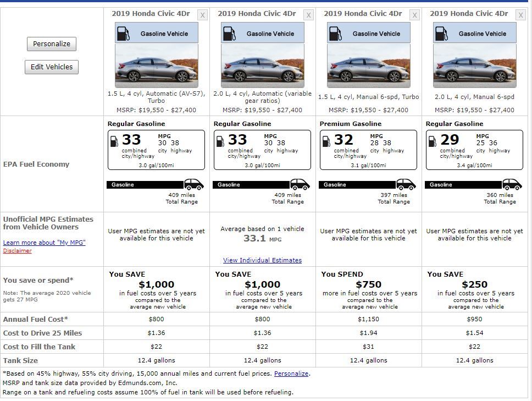Click the car icon on the 1.5 L Automatic Turbo range bar
Viewport: 532px width, 401px height.
194,184
